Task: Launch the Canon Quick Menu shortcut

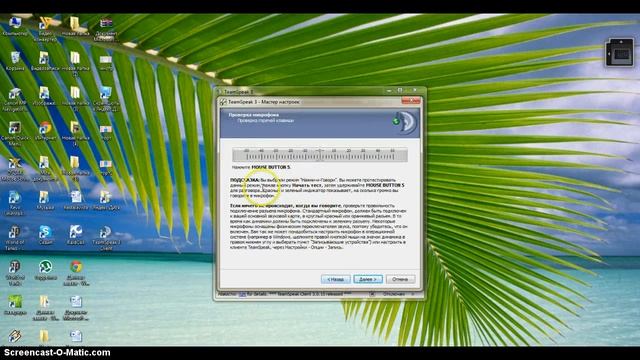Action: click(x=15, y=133)
